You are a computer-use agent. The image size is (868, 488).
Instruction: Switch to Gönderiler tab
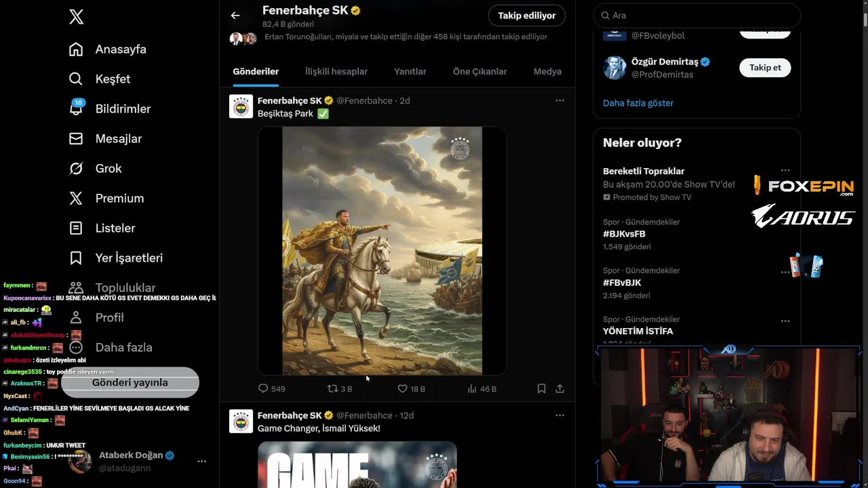[256, 71]
